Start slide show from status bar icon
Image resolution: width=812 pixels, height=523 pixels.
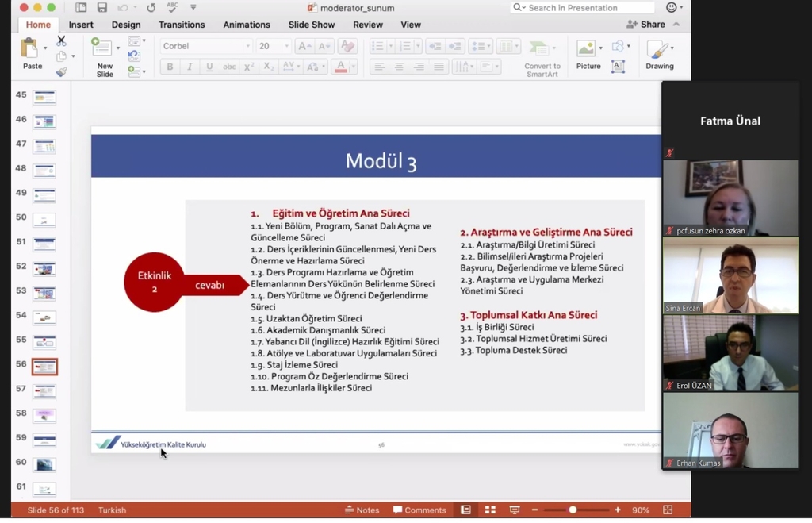[515, 510]
